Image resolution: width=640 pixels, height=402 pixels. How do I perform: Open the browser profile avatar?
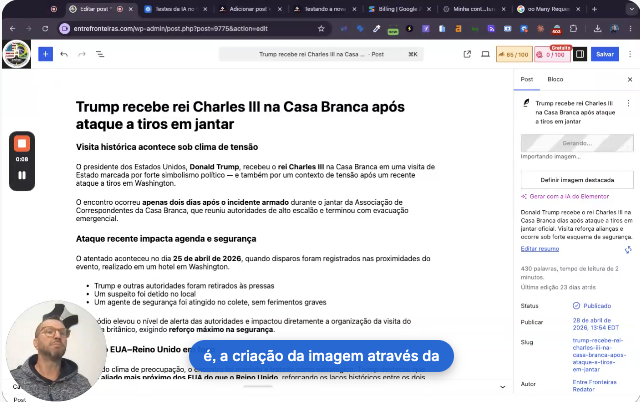(614, 29)
